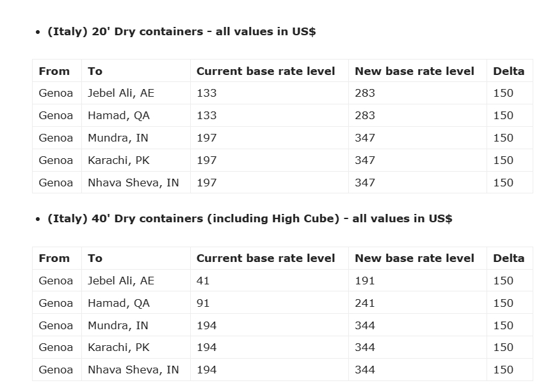
Task: Click the 20' Dry containers heading
Action: [181, 31]
